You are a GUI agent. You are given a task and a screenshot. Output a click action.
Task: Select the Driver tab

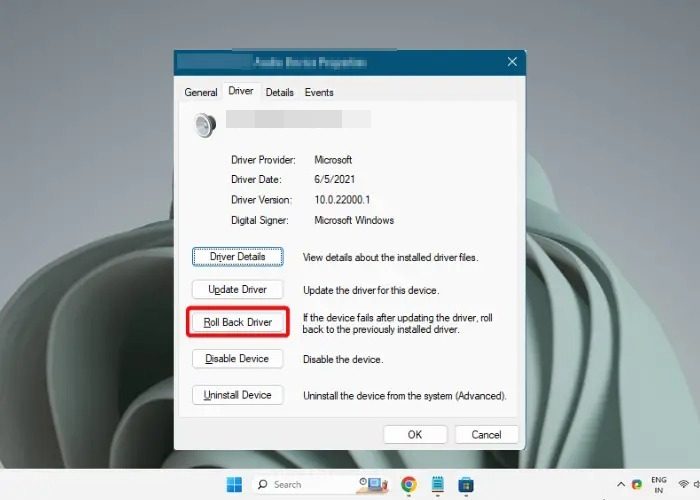pos(241,91)
